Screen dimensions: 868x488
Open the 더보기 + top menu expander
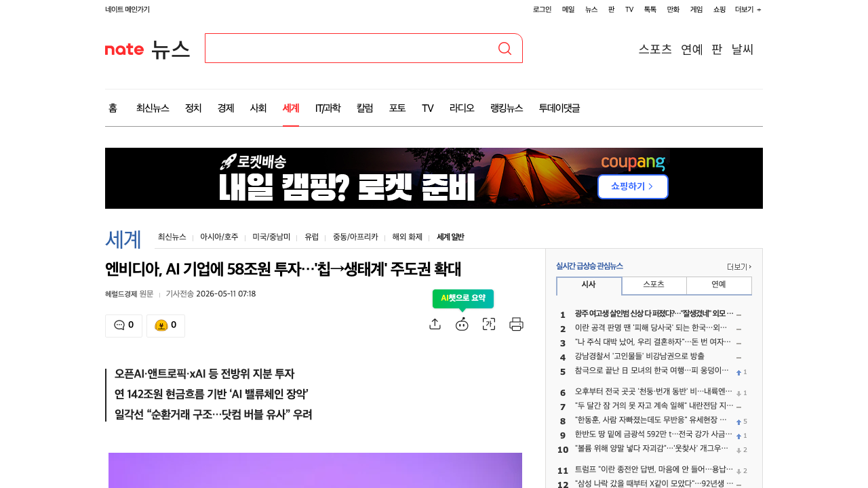click(x=748, y=9)
